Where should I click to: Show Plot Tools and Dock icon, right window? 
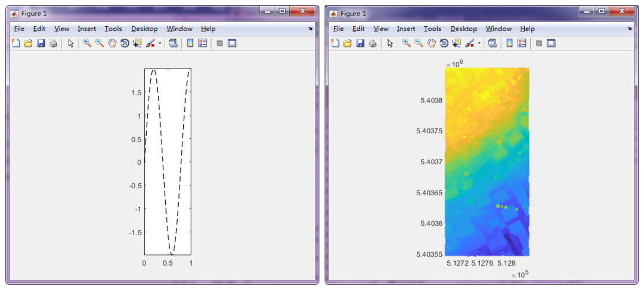pos(551,43)
